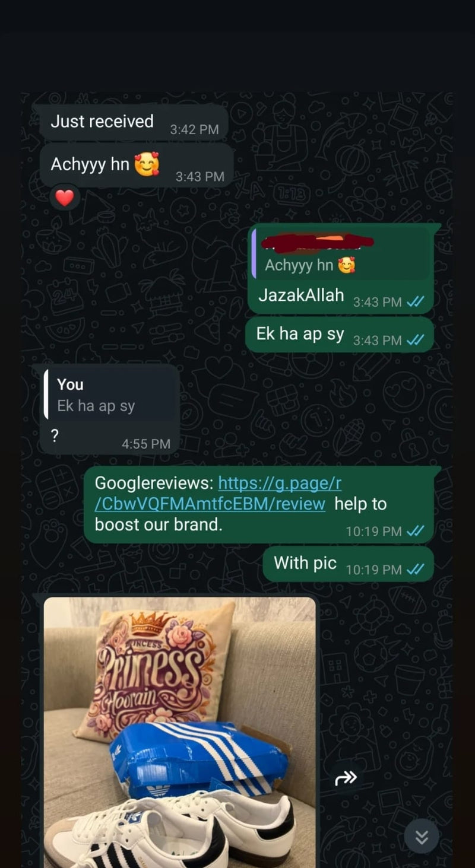Tap the love-face emoji in Achyyy hn message

pyautogui.click(x=147, y=165)
